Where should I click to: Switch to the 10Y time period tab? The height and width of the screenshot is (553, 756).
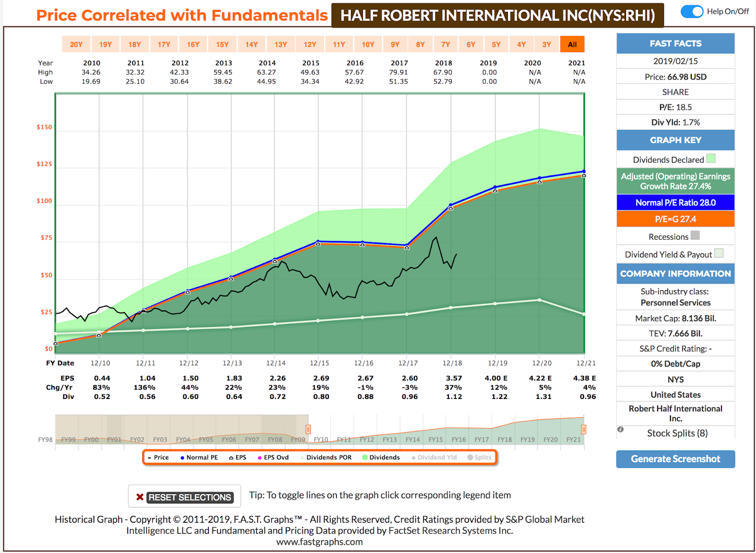[368, 44]
